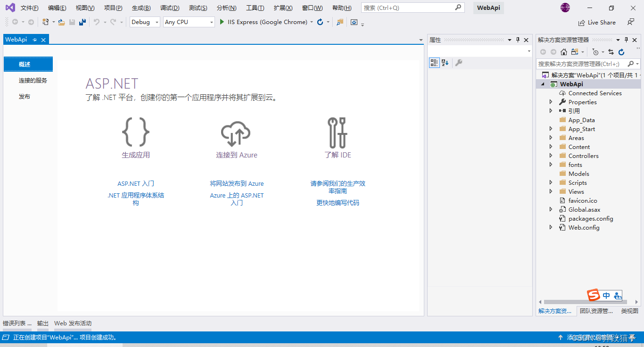Image resolution: width=644 pixels, height=347 pixels.
Task: Collapse the WebApi project node
Action: [542, 84]
